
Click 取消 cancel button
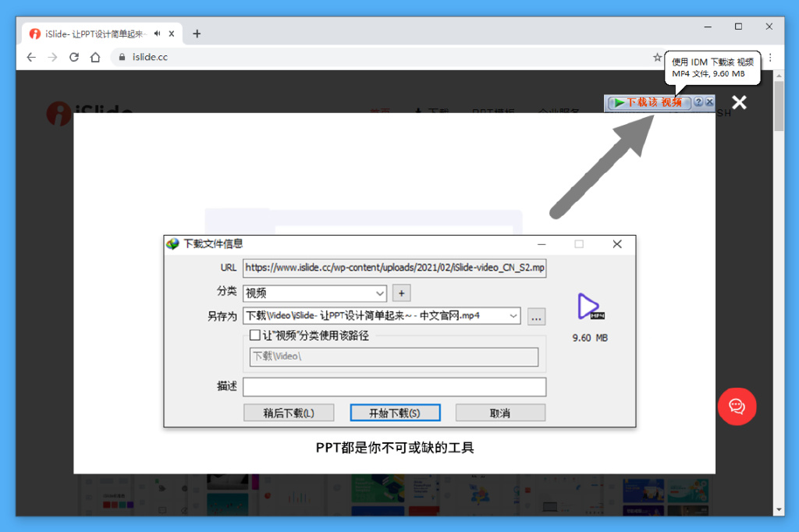pos(500,413)
